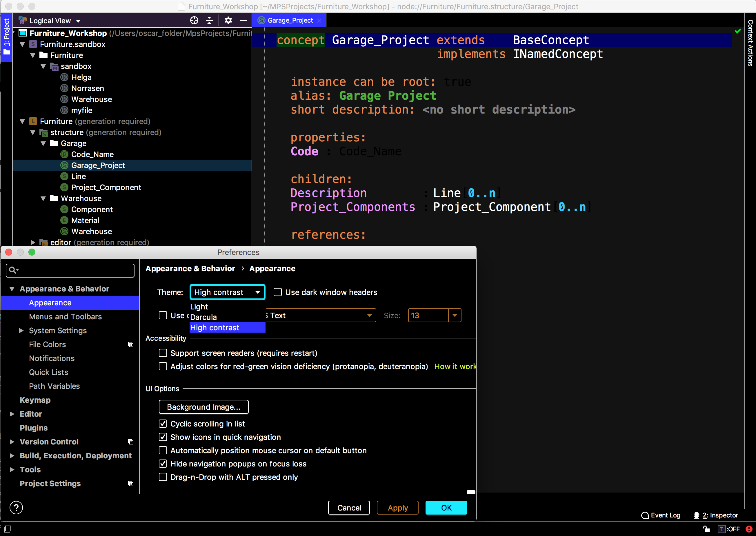
Task: Click the Apply button
Action: point(397,508)
